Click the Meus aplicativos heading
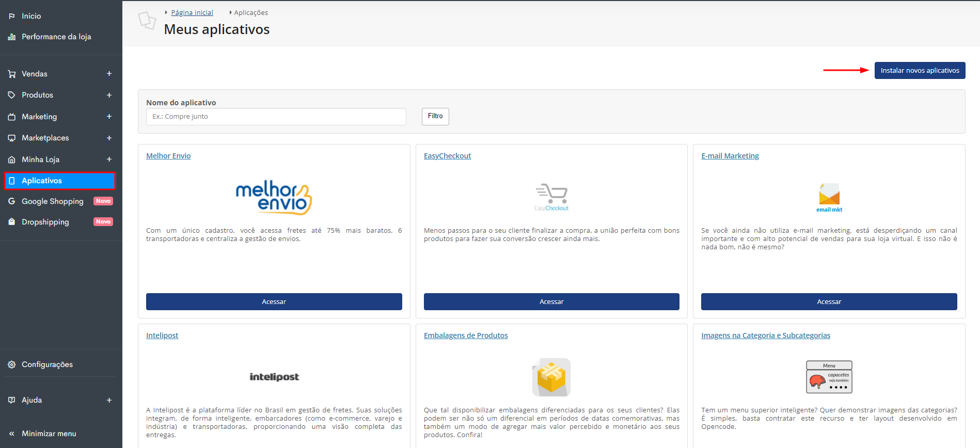The image size is (980, 448). (x=217, y=29)
